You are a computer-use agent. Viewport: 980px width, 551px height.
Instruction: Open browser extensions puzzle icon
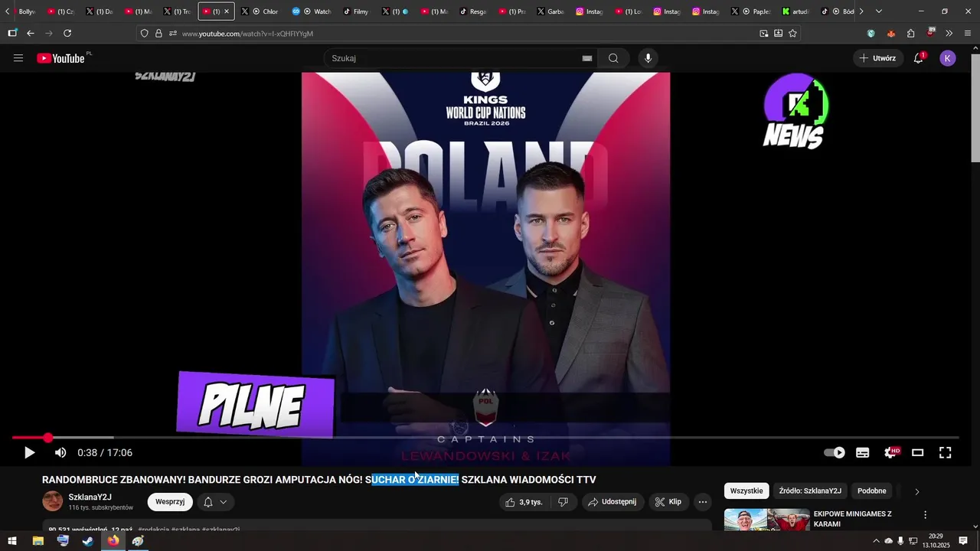(x=910, y=34)
